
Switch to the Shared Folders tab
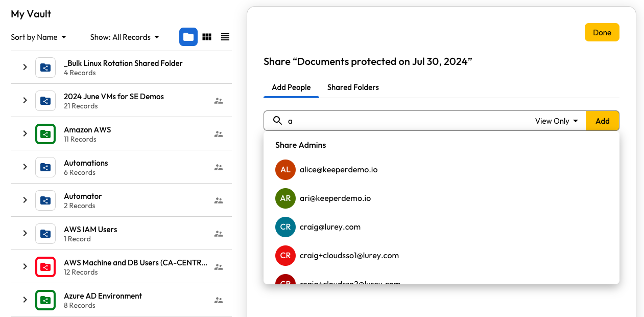click(x=353, y=87)
